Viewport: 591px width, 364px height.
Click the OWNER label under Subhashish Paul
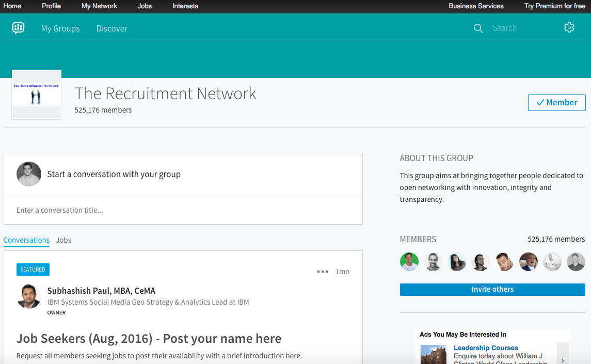pos(57,313)
